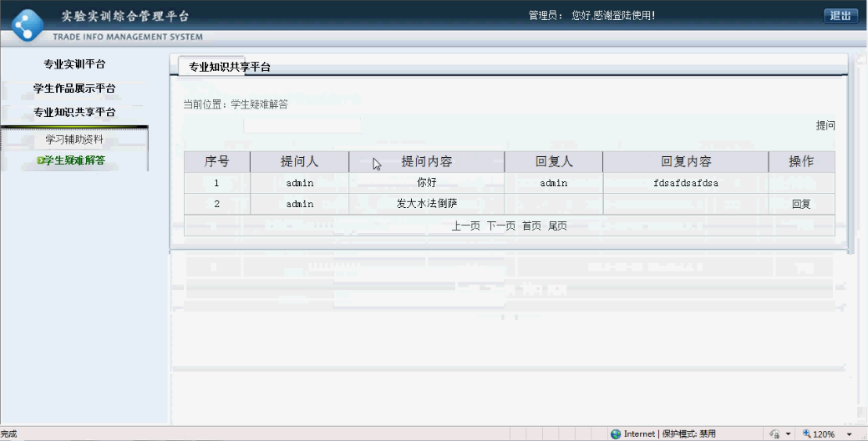Screen dimensions: 868x441
Task: Select 学习辅助资料 submenu item
Action: [x=74, y=139]
